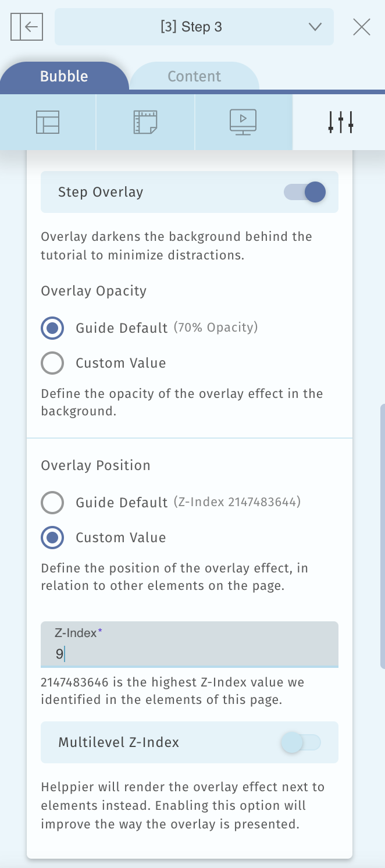
Task: Switch to the Bubble tab
Action: 64,77
